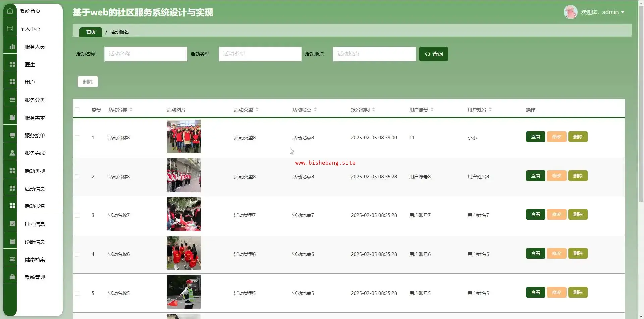
Task: Open the activity image thumbnail in row 3
Action: [184, 214]
